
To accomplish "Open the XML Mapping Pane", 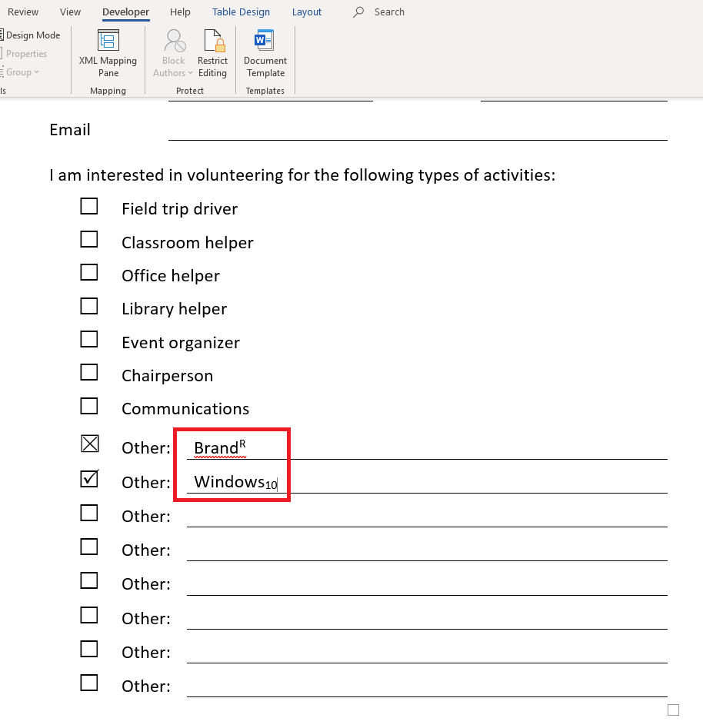I will pos(108,53).
